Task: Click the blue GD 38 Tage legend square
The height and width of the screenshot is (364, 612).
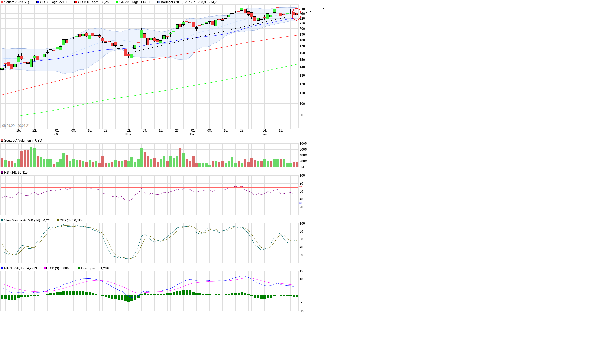Action: (38, 2)
